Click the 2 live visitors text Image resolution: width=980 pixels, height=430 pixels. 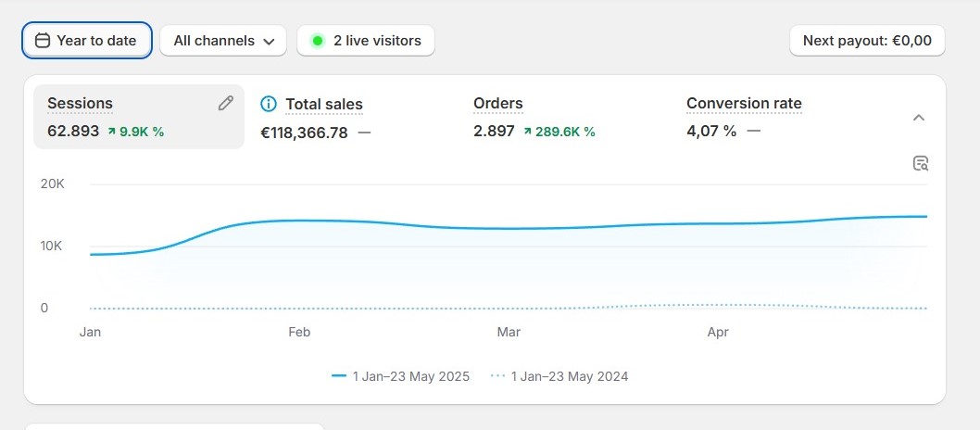pyautogui.click(x=377, y=41)
